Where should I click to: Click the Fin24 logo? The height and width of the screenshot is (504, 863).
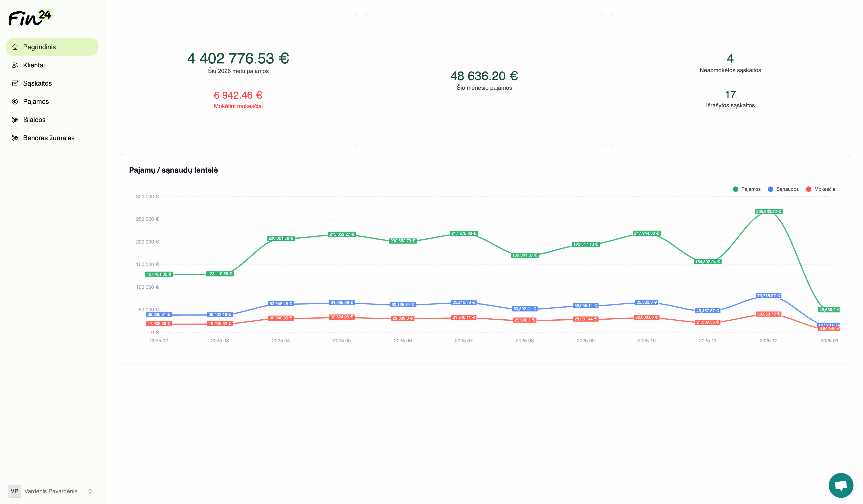pyautogui.click(x=30, y=18)
